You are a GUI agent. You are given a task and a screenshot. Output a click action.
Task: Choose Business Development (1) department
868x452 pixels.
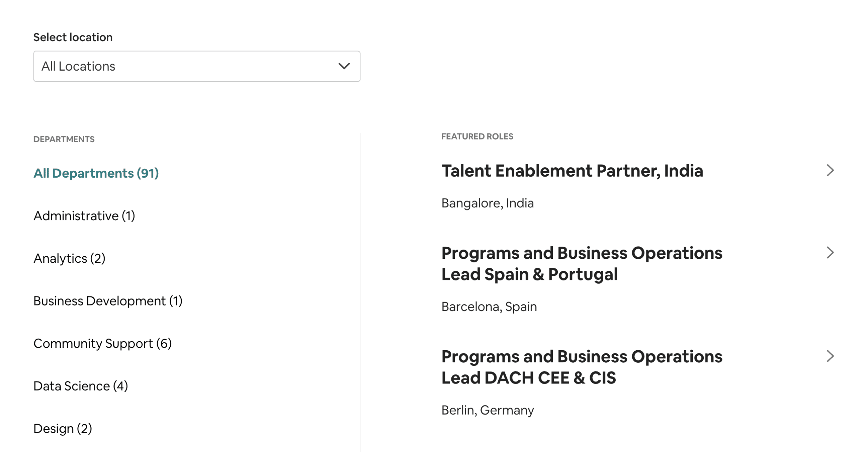coord(108,301)
